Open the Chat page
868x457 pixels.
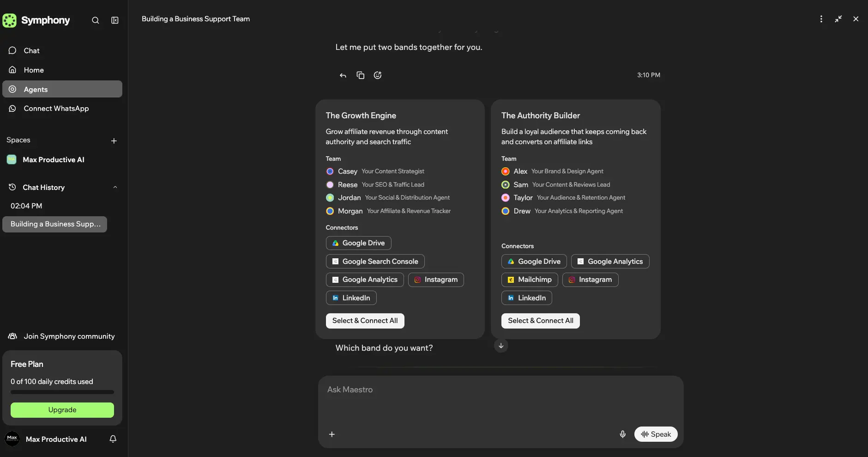coord(62,51)
